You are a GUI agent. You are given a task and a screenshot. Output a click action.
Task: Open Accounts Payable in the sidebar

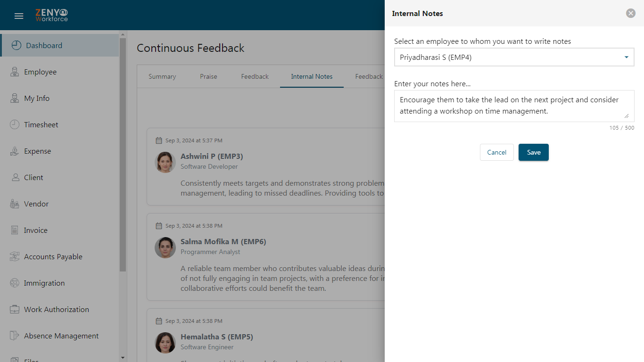(60, 256)
